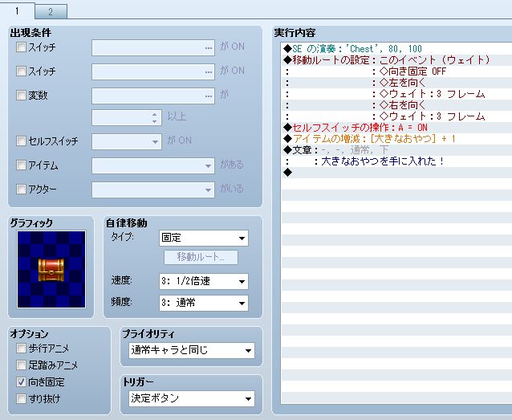Select the second ウェイト:3 フレーム line
The image size is (512, 420).
pos(396,116)
